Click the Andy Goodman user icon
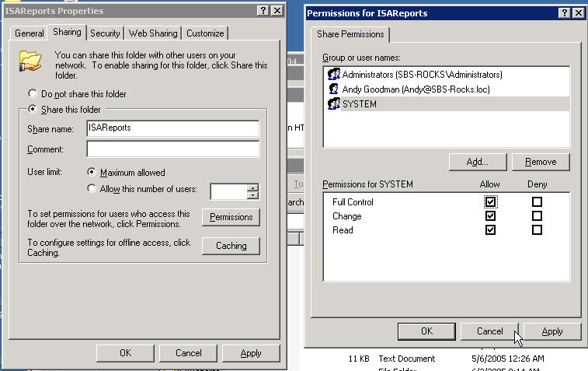 333,89
